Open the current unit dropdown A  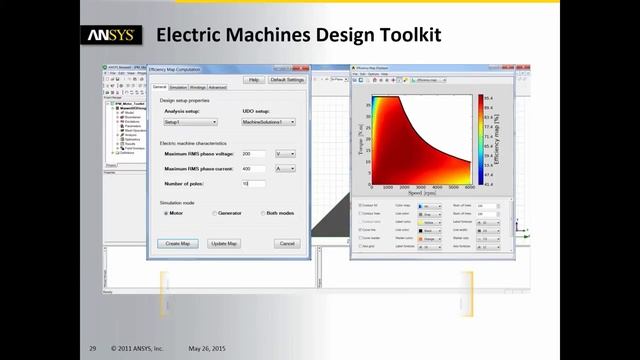point(285,169)
